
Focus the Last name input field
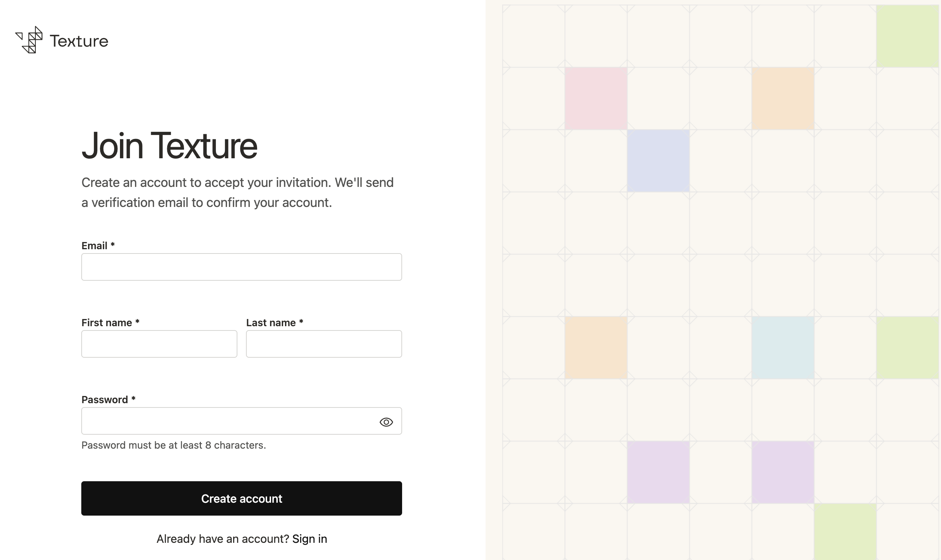(x=324, y=344)
